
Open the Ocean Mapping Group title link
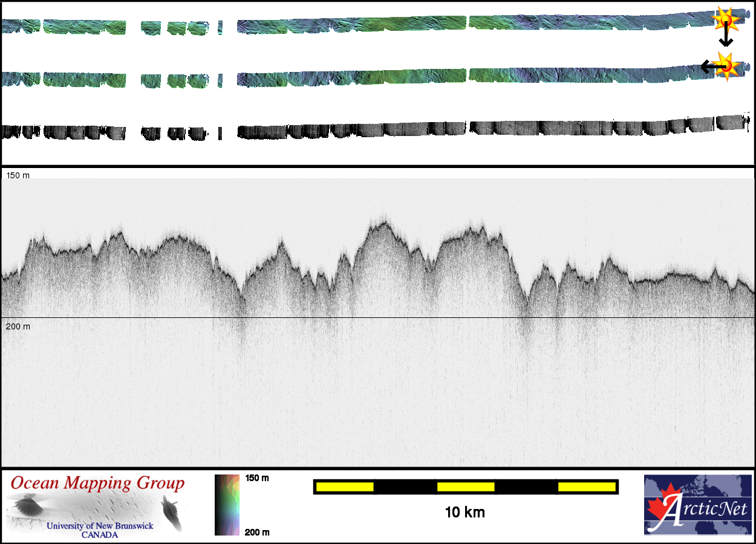coord(97,483)
